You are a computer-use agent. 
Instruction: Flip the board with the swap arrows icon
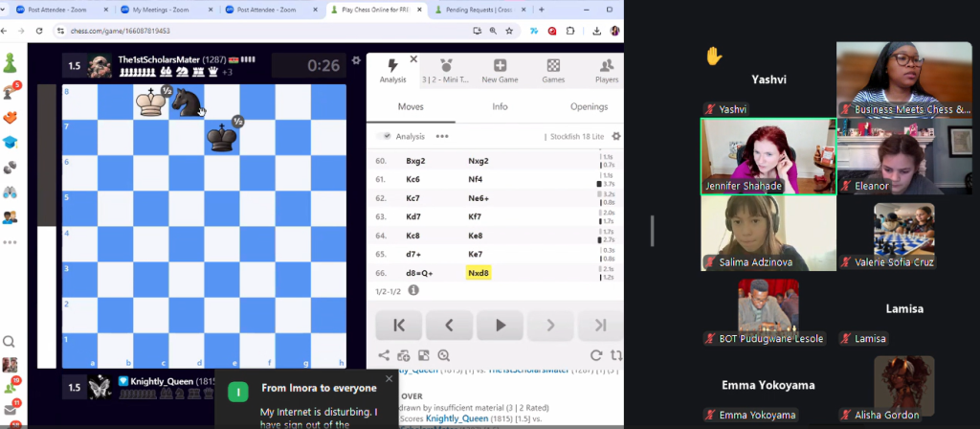(615, 355)
